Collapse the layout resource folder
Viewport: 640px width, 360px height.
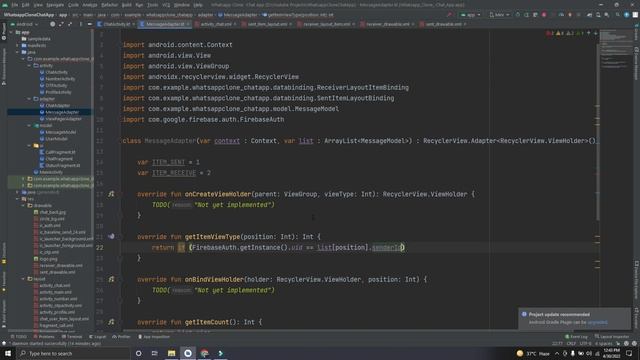tap(23, 279)
